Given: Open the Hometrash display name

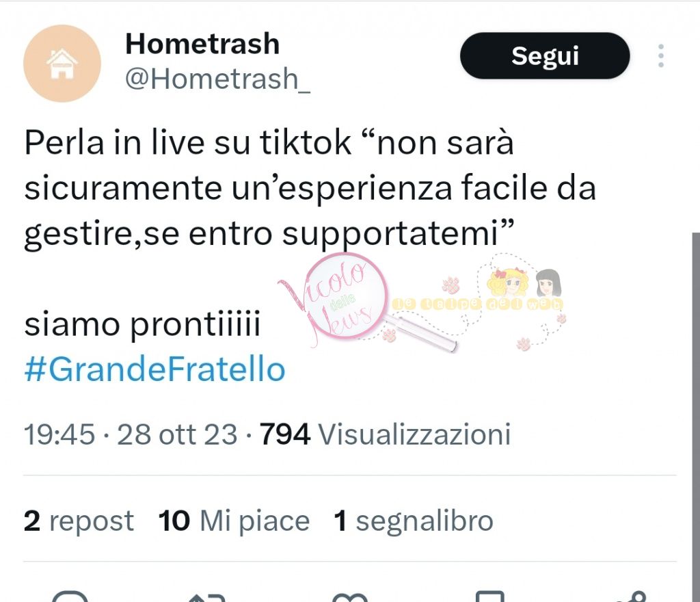Looking at the screenshot, I should coord(202,44).
